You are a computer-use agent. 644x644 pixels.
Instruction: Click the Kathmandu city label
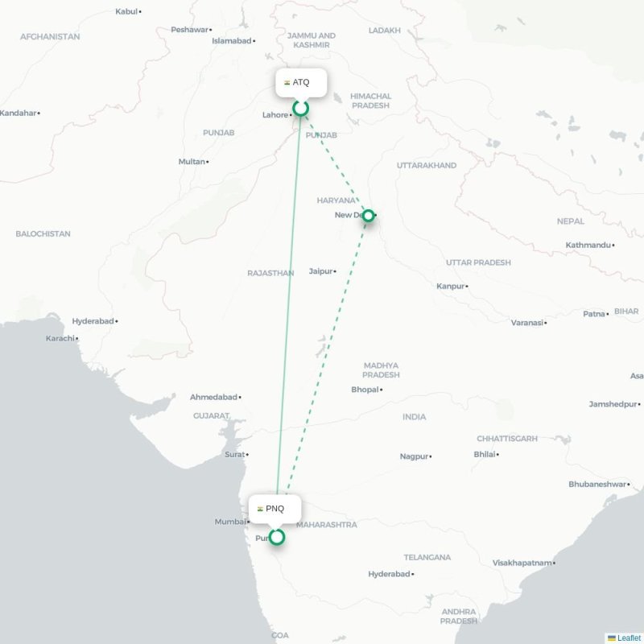(588, 246)
